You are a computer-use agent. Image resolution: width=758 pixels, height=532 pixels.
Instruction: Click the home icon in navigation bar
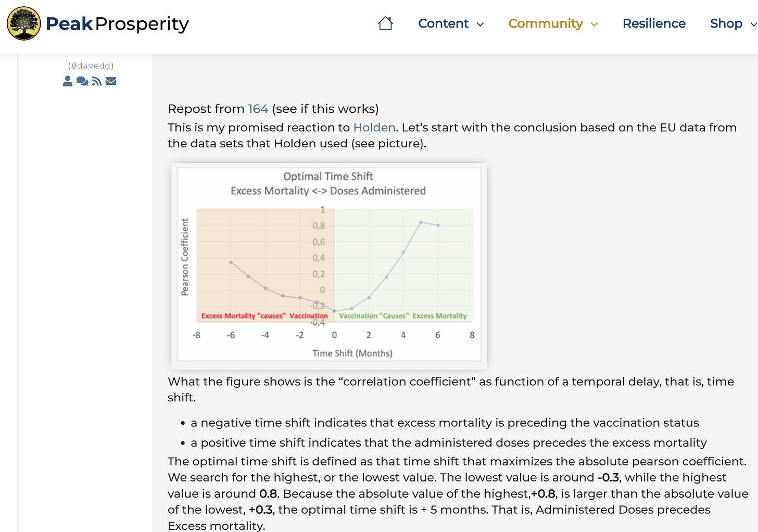pyautogui.click(x=385, y=23)
